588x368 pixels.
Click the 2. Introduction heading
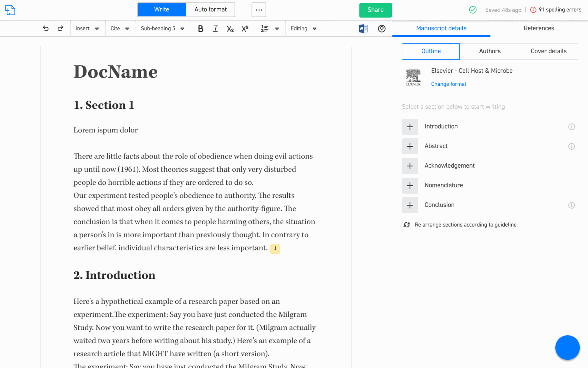click(115, 275)
